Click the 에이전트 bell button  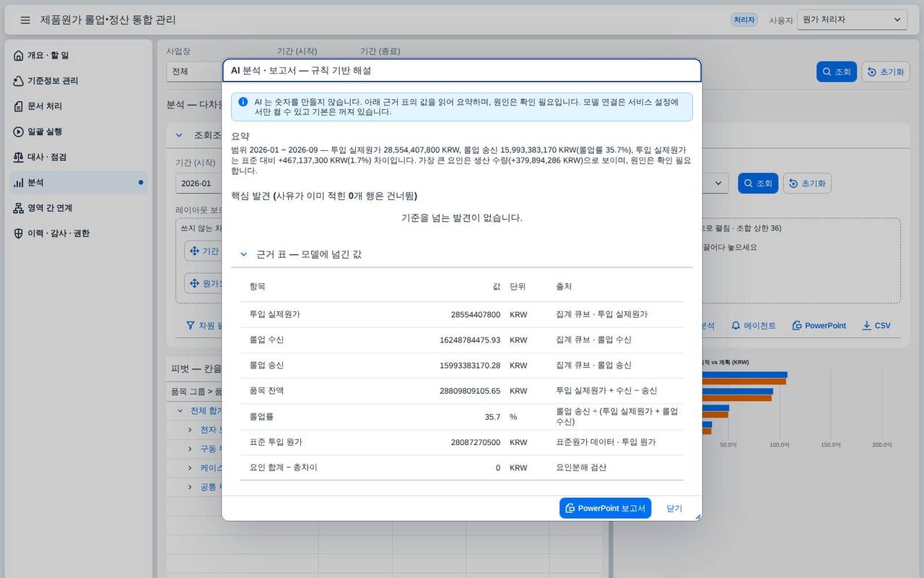(x=754, y=326)
